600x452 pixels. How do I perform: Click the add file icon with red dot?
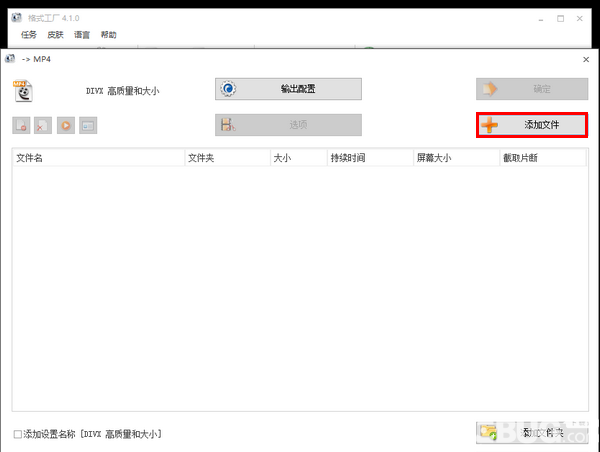point(21,125)
